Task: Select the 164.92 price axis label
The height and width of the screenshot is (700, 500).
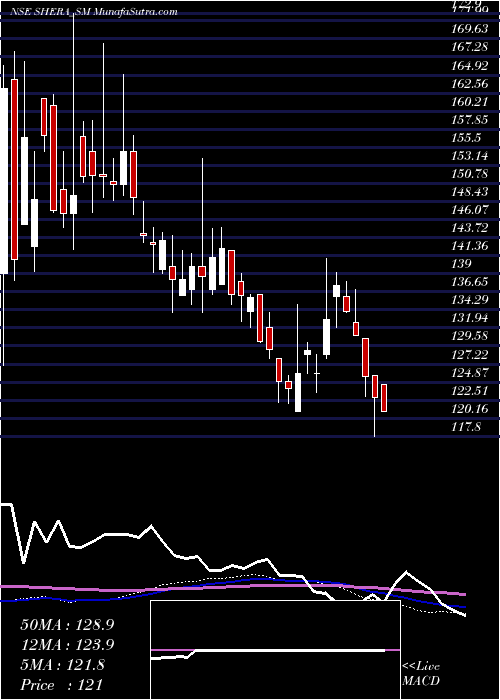Action: coord(470,66)
